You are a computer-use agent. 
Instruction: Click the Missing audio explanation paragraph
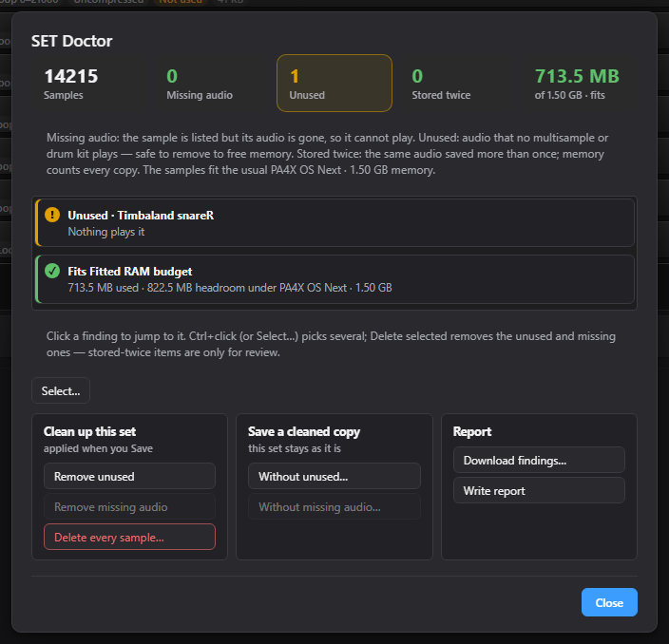[x=327, y=154]
